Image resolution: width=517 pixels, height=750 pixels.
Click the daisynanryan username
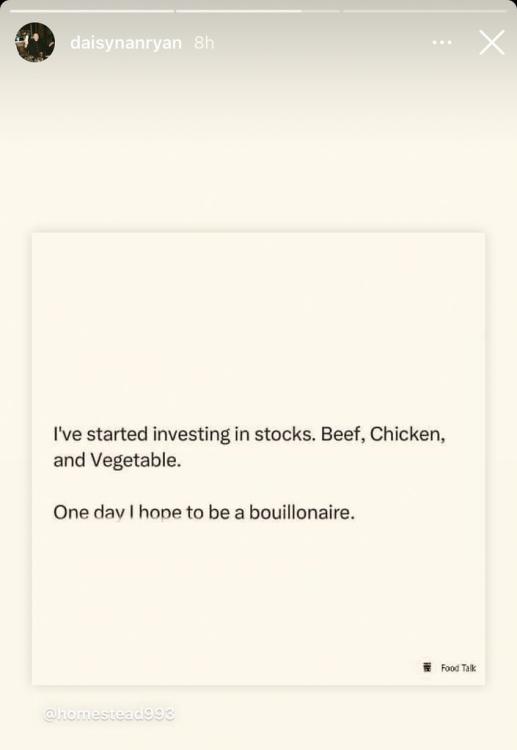(x=126, y=43)
